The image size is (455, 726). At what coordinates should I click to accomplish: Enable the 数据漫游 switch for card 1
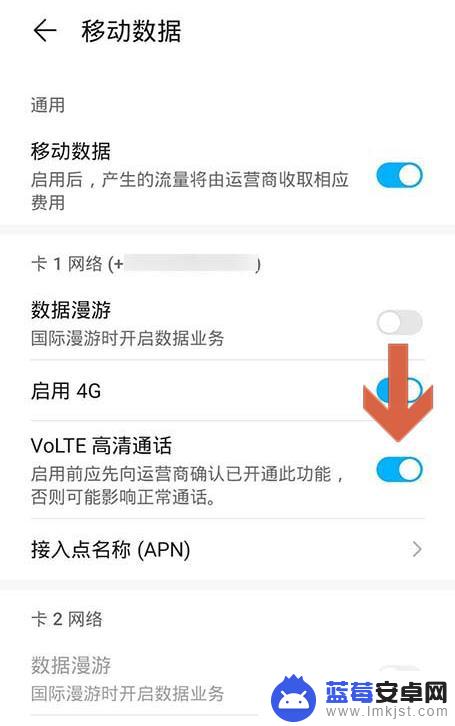399,322
